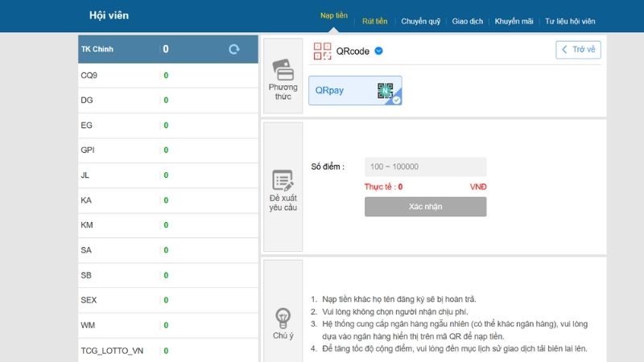The image size is (644, 362).
Task: Select the JL wallet row
Action: 168,175
